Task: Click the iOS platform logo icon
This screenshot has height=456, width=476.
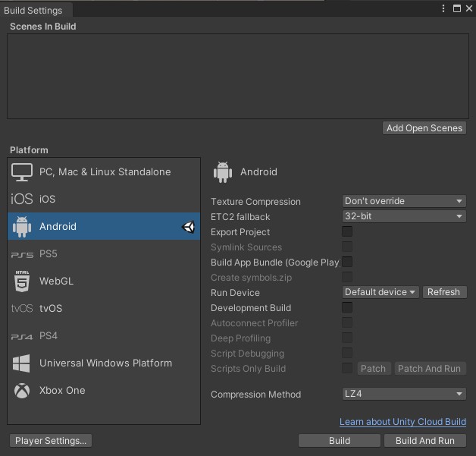Action: [21, 200]
